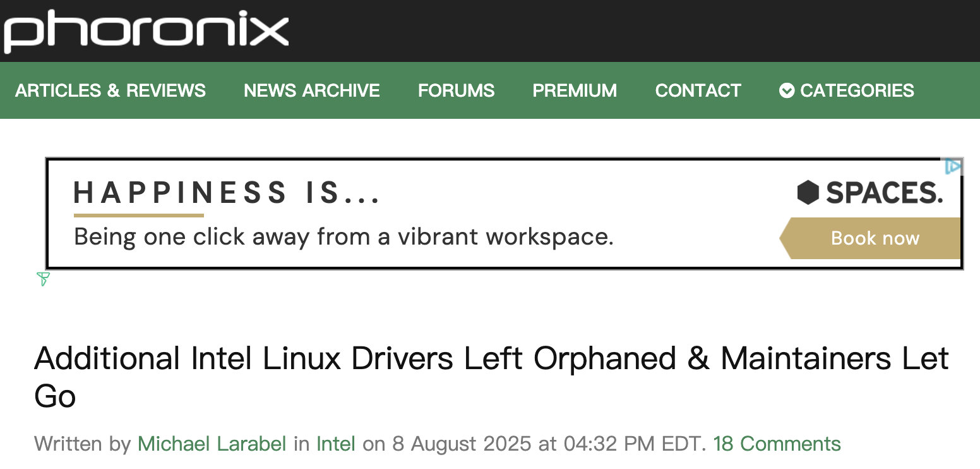Click the ad tagline about vibrant workspace
Screen dimensions: 980x469
click(x=344, y=237)
